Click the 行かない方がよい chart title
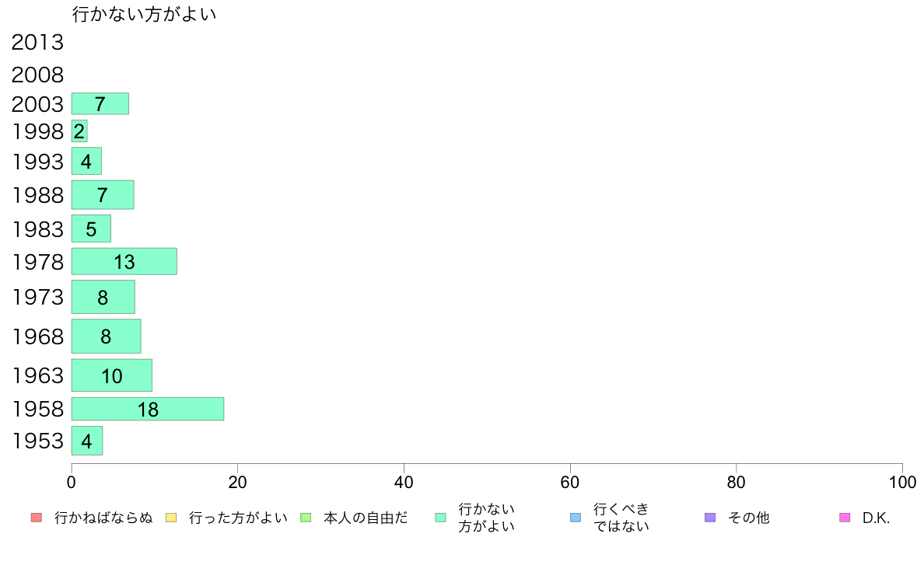 click(x=145, y=14)
